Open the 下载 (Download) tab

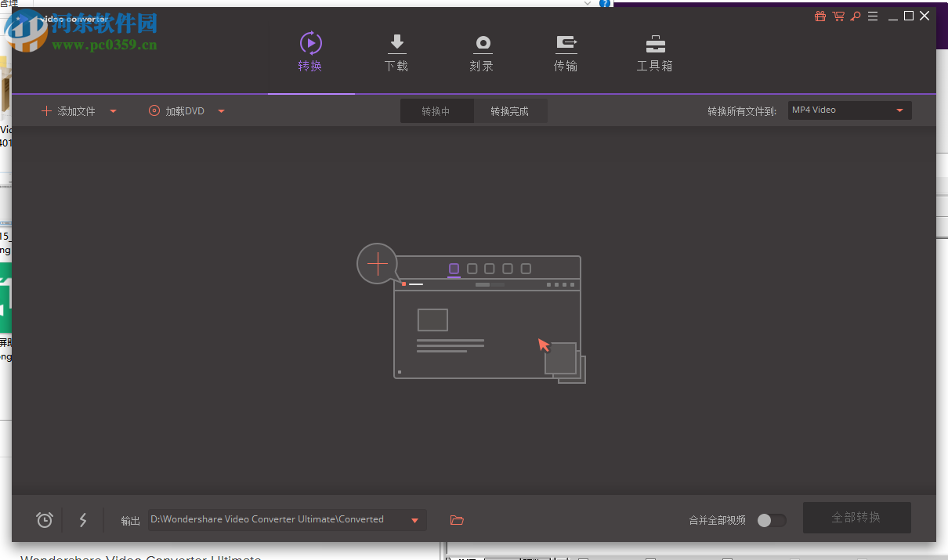(396, 52)
